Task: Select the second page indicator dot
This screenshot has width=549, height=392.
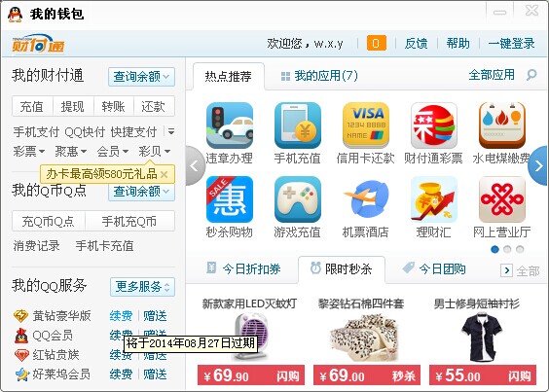Action: tap(507, 249)
